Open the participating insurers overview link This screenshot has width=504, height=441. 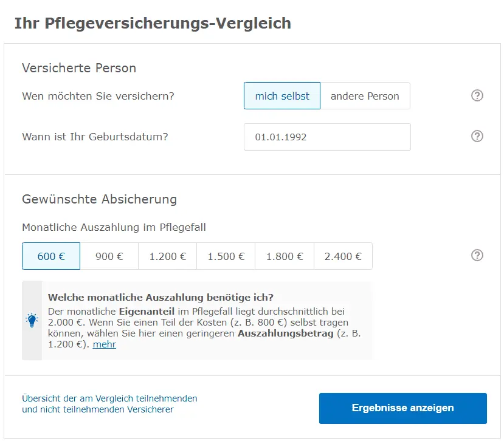click(x=109, y=404)
